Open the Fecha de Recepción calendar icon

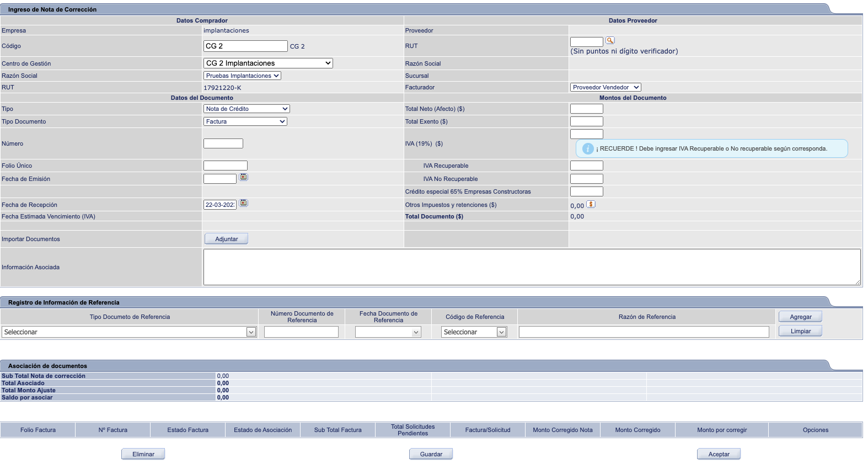[x=244, y=203]
